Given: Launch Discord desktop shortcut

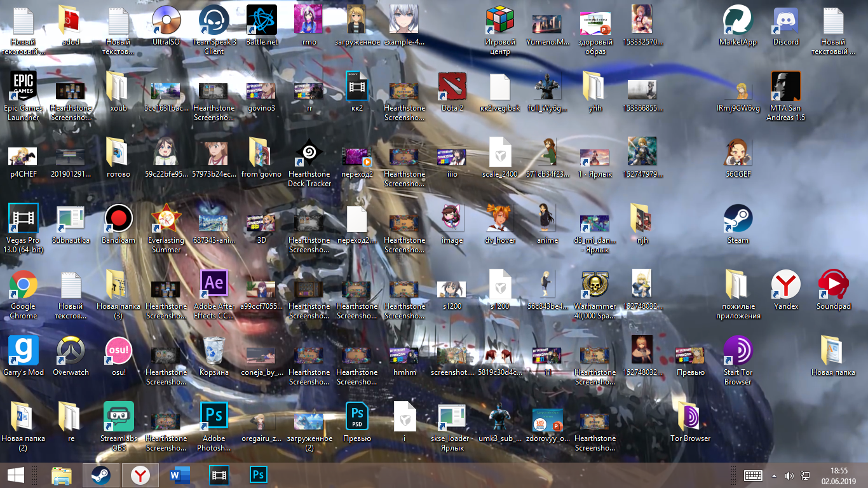Looking at the screenshot, I should click(x=786, y=21).
